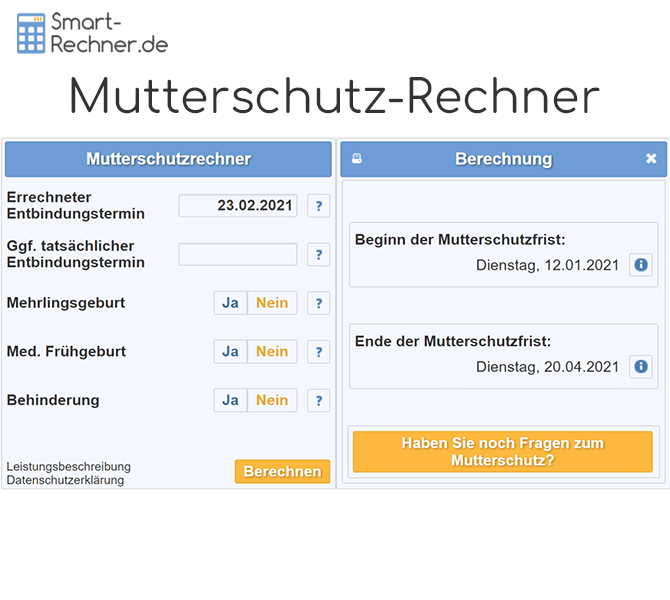670x600 pixels.
Task: Close the Berechnung panel
Action: (651, 159)
